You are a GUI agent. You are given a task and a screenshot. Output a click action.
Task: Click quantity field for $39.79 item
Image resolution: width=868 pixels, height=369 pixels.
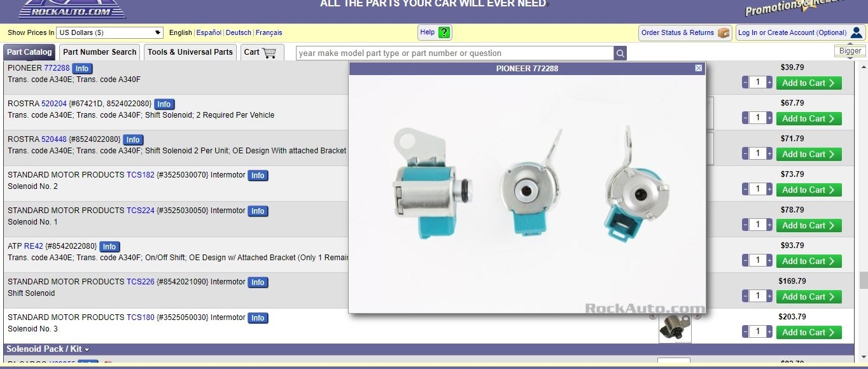pyautogui.click(x=757, y=83)
